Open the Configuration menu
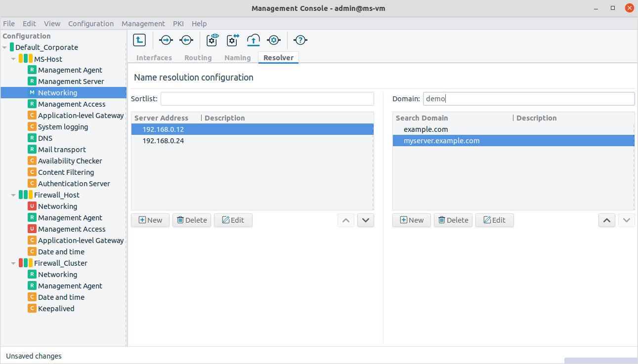Image resolution: width=638 pixels, height=364 pixels. click(x=91, y=23)
